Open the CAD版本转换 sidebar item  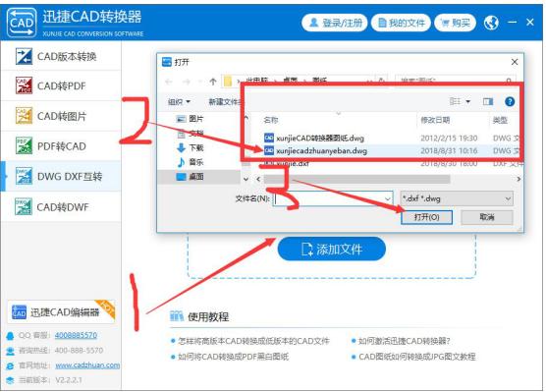[61, 56]
